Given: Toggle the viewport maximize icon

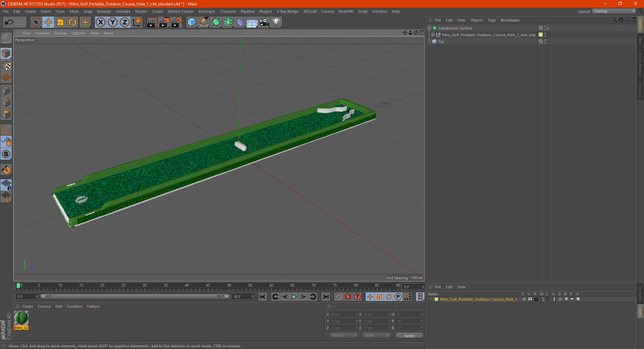Looking at the screenshot, I should tap(422, 33).
